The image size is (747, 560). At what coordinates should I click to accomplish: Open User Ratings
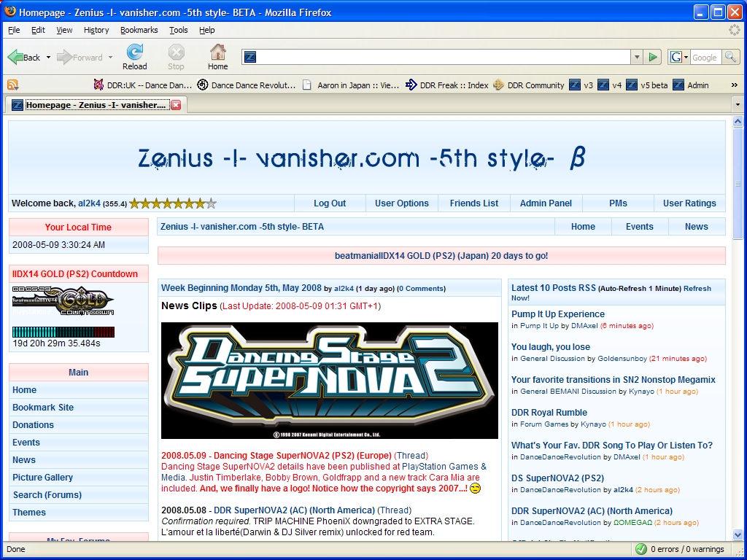[x=690, y=203]
